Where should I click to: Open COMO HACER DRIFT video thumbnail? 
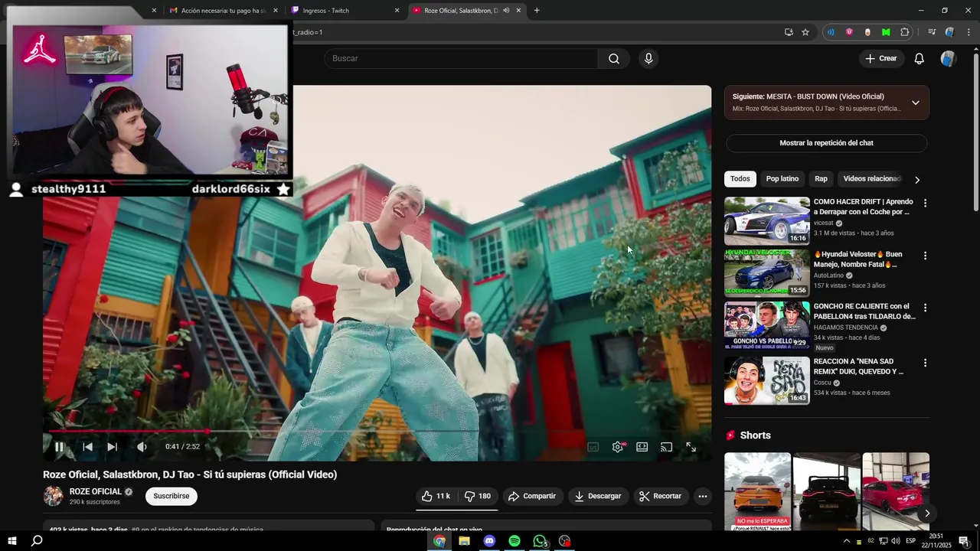pyautogui.click(x=767, y=221)
